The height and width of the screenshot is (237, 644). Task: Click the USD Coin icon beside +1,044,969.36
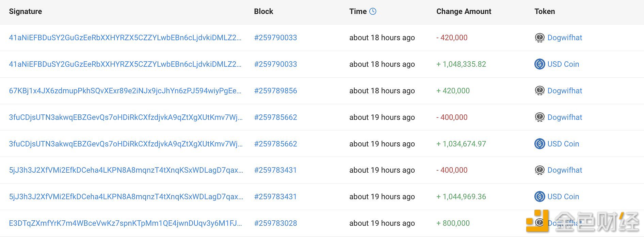[x=540, y=196]
